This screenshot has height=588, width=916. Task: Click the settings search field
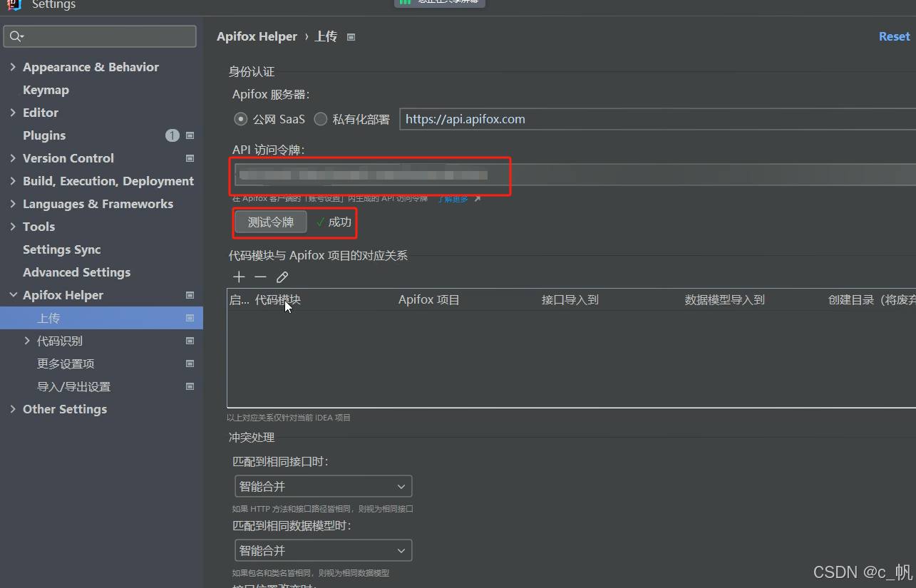[100, 36]
